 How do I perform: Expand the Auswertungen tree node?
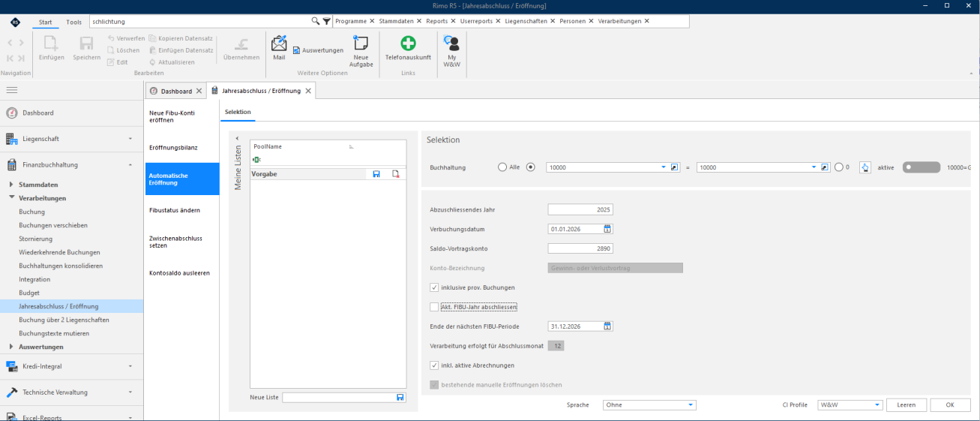(x=11, y=347)
